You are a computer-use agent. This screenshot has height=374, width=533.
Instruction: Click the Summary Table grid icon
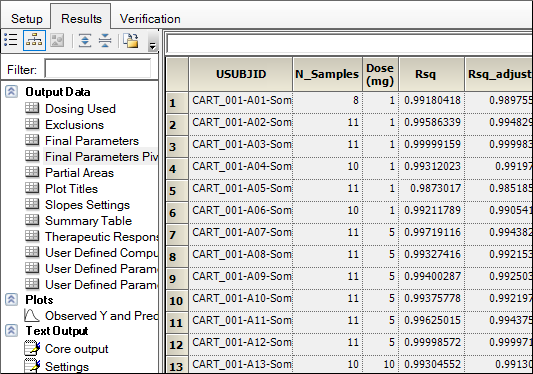coord(32,220)
